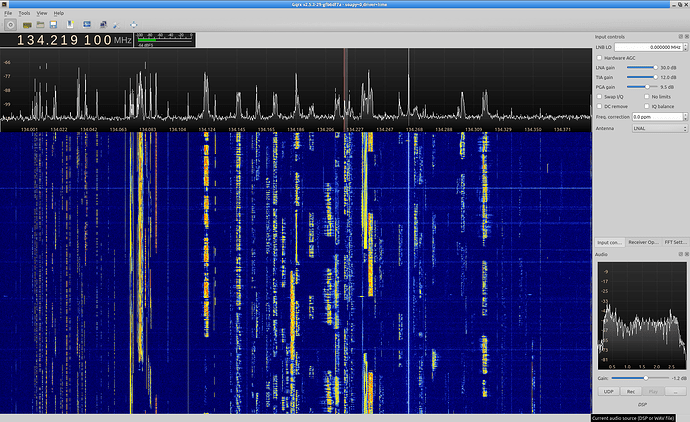Click the full screen arrows icon
This screenshot has width=690, height=422.
(134, 25)
